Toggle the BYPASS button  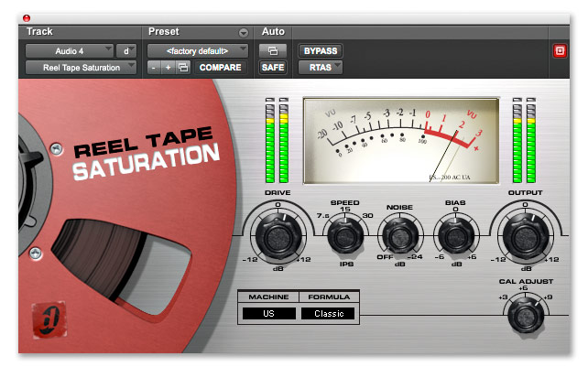point(321,51)
